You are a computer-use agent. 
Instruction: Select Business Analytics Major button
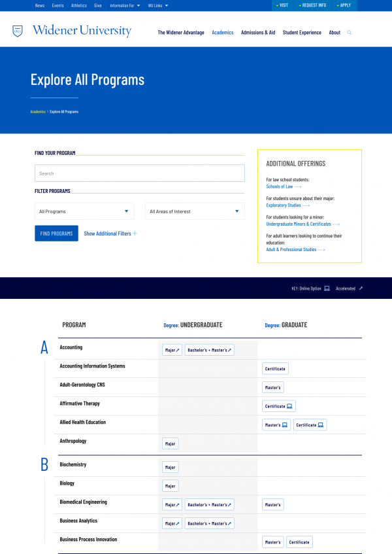click(x=172, y=523)
